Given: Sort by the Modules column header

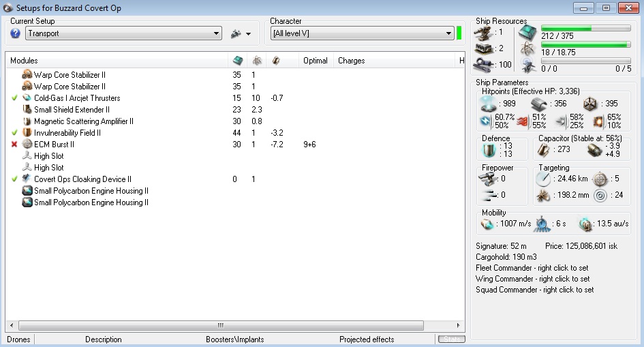Looking at the screenshot, I should pyautogui.click(x=117, y=61).
